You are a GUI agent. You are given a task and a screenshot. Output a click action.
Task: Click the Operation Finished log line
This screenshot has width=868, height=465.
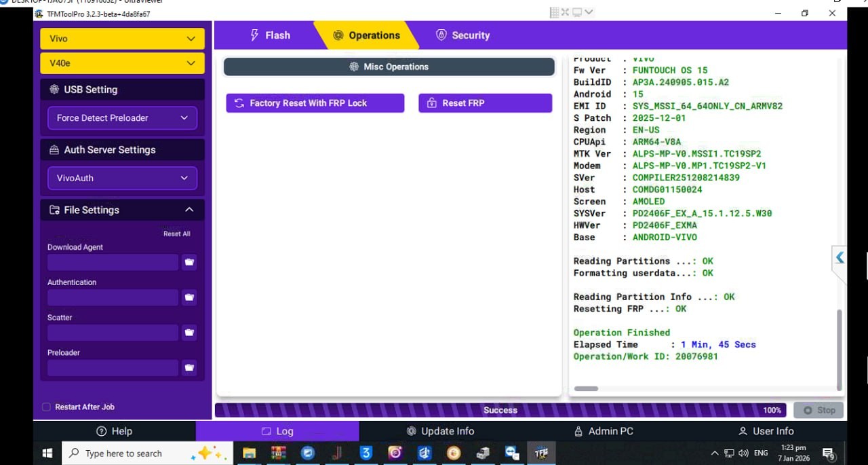pyautogui.click(x=622, y=333)
